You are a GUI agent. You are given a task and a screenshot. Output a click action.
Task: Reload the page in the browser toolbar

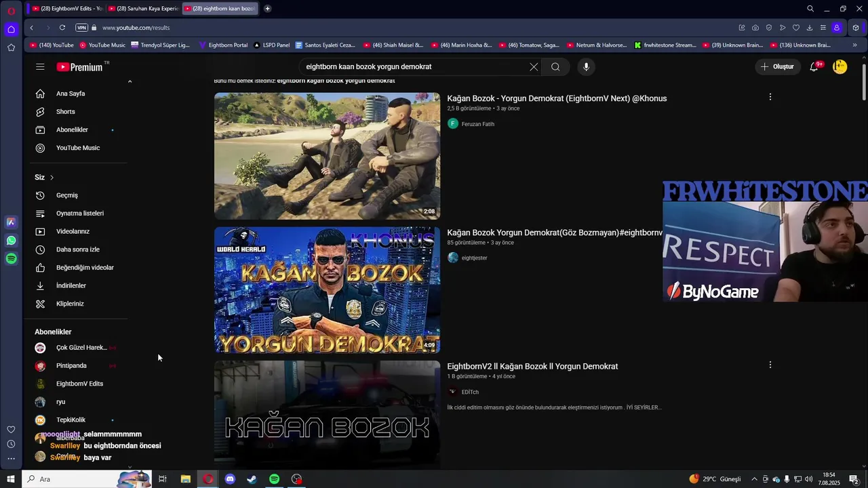pyautogui.click(x=62, y=28)
